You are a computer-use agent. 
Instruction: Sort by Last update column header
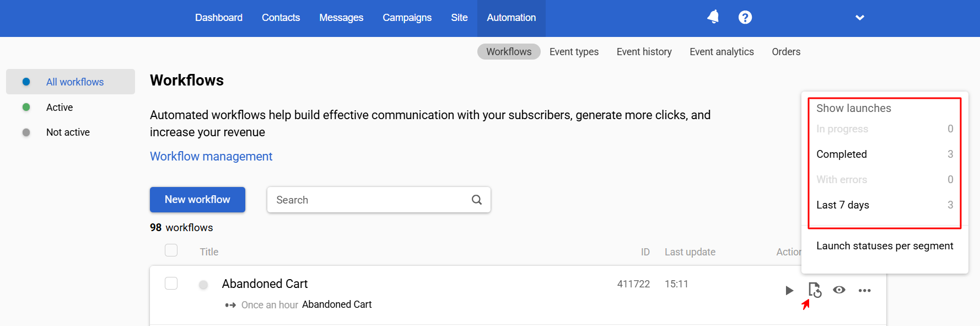click(x=690, y=252)
